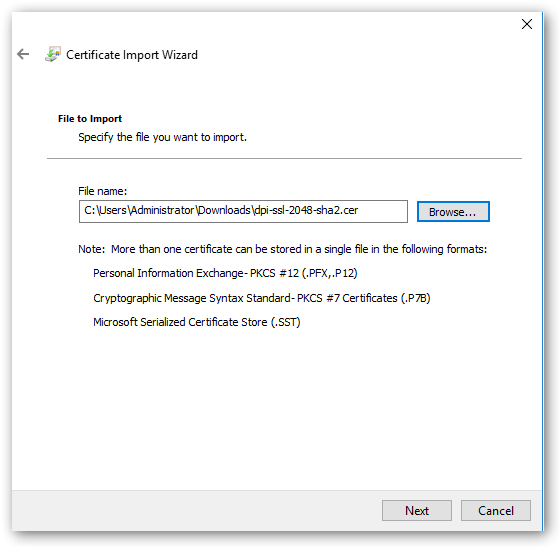This screenshot has height=547, width=560.
Task: Click the Certificate Import Wizard title text
Action: coord(132,55)
